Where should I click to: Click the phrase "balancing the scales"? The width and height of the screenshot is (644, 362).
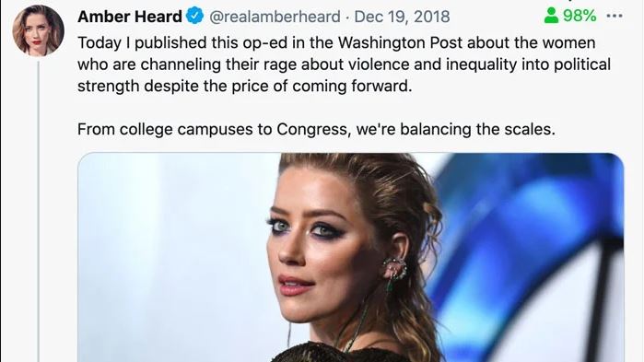coord(477,129)
